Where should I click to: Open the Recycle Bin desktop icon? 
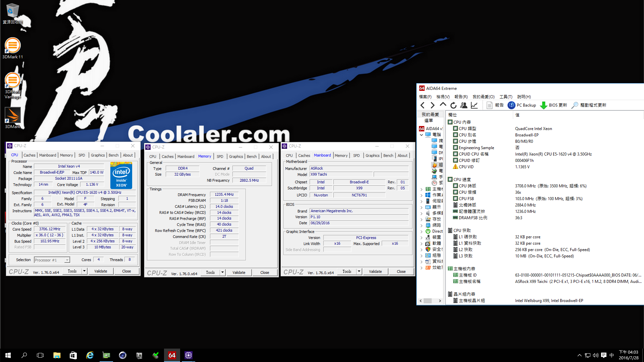pyautogui.click(x=12, y=13)
